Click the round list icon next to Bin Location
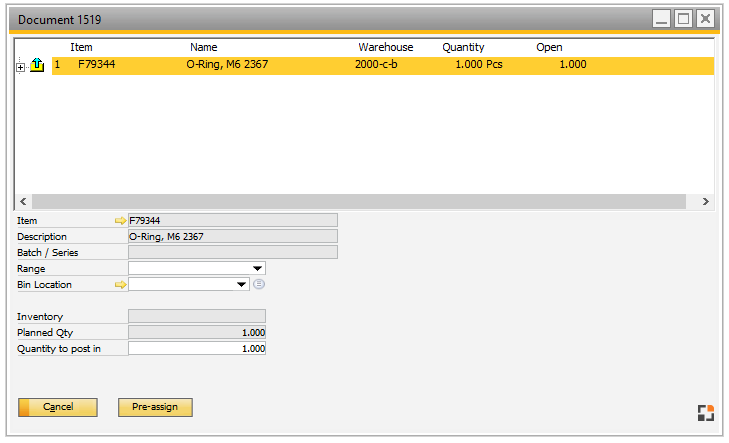 (x=258, y=285)
